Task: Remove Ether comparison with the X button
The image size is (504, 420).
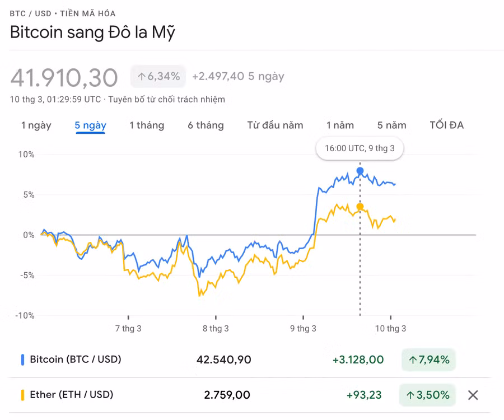Action: (x=473, y=395)
